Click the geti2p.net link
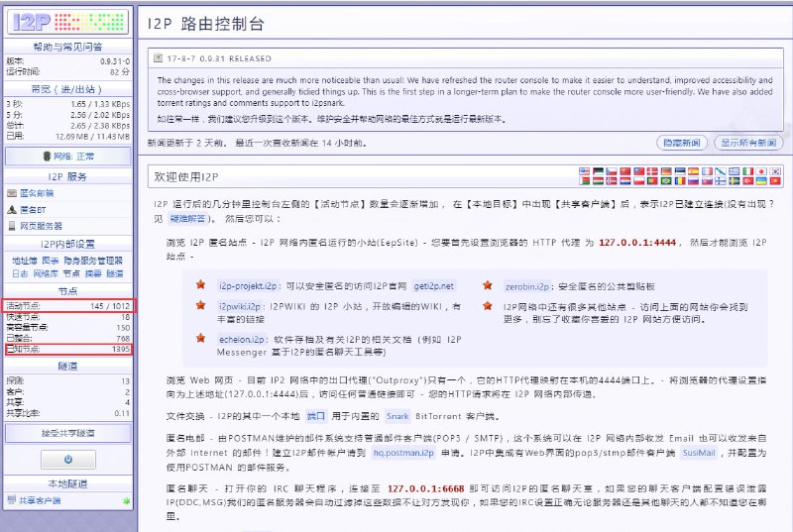 pos(434,286)
